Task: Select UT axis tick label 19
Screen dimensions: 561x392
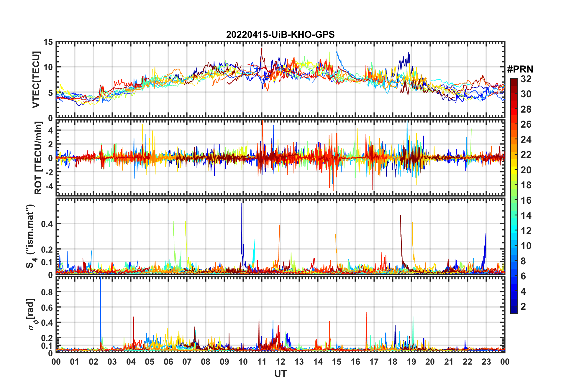Action: 411,362
